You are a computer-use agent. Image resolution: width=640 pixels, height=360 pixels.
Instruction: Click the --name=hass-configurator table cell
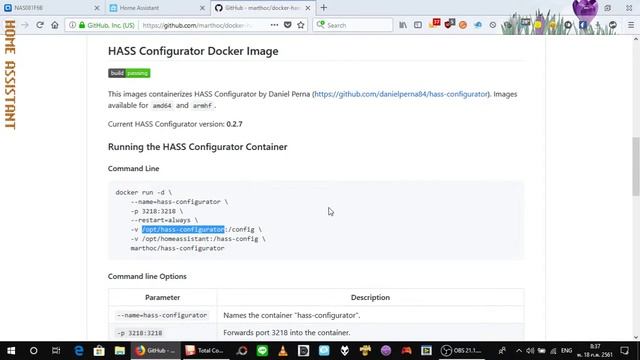point(162,315)
